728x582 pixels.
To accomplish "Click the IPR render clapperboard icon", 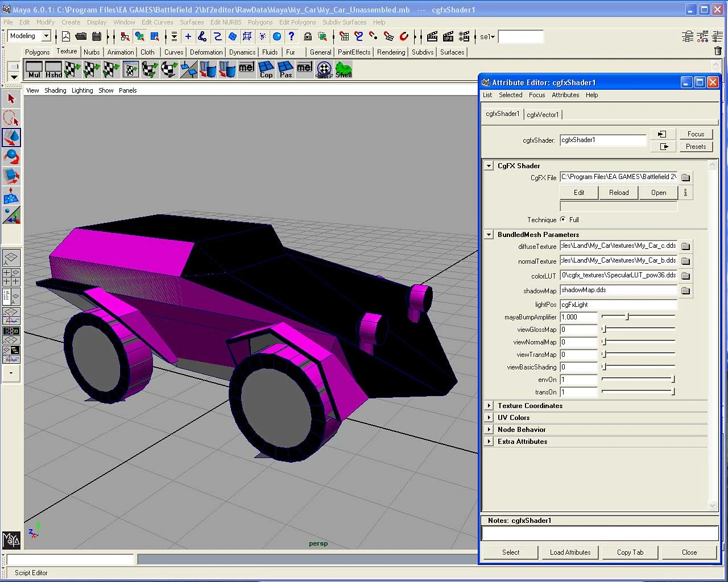I will coord(448,36).
